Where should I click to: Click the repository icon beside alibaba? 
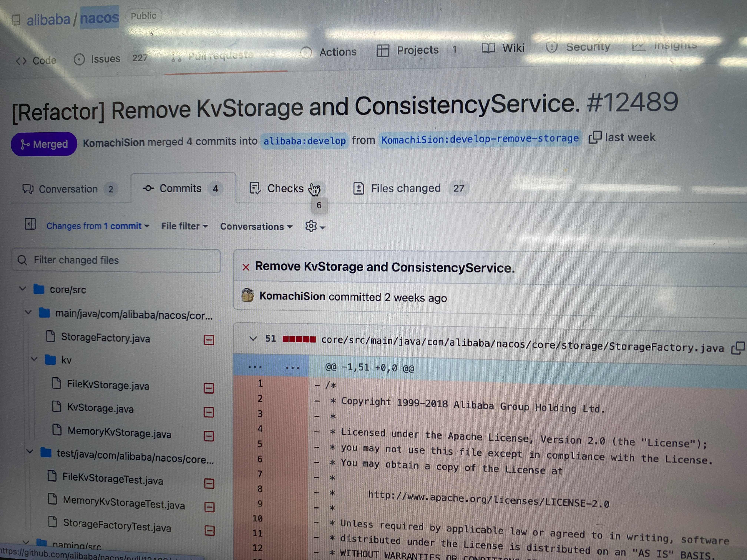16,20
